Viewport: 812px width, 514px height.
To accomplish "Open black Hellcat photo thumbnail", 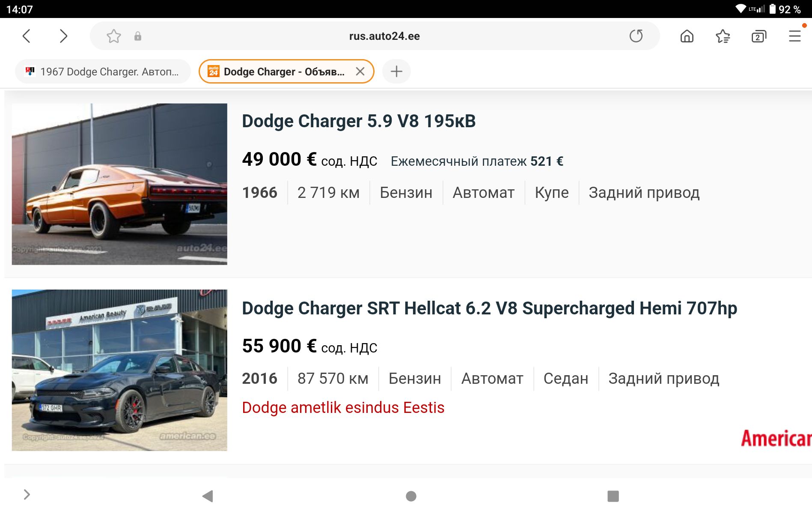I will click(x=119, y=370).
